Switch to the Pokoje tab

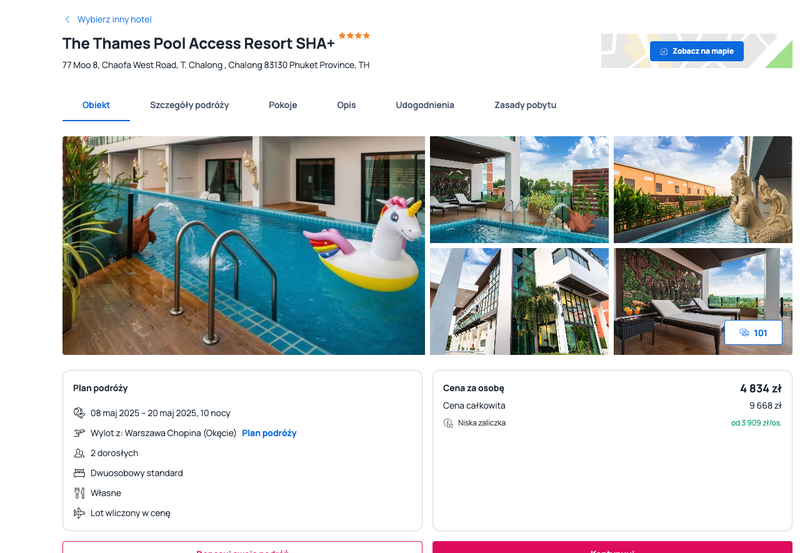click(283, 105)
